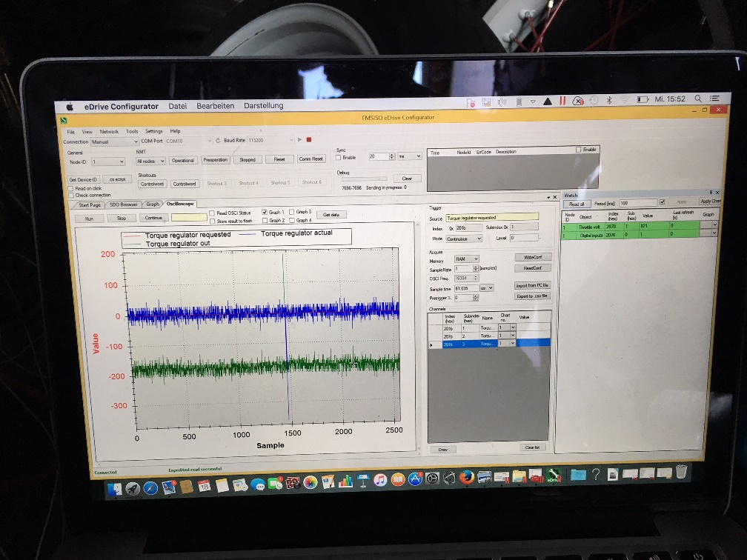The height and width of the screenshot is (560, 747).
Task: Click the red stop connection icon
Action: 309,139
